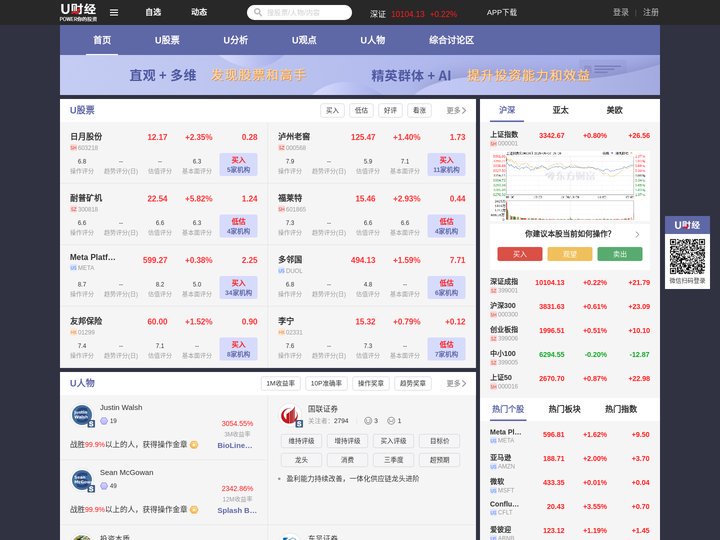Open 动态 in the top bar
720x540 pixels.
tap(199, 12)
